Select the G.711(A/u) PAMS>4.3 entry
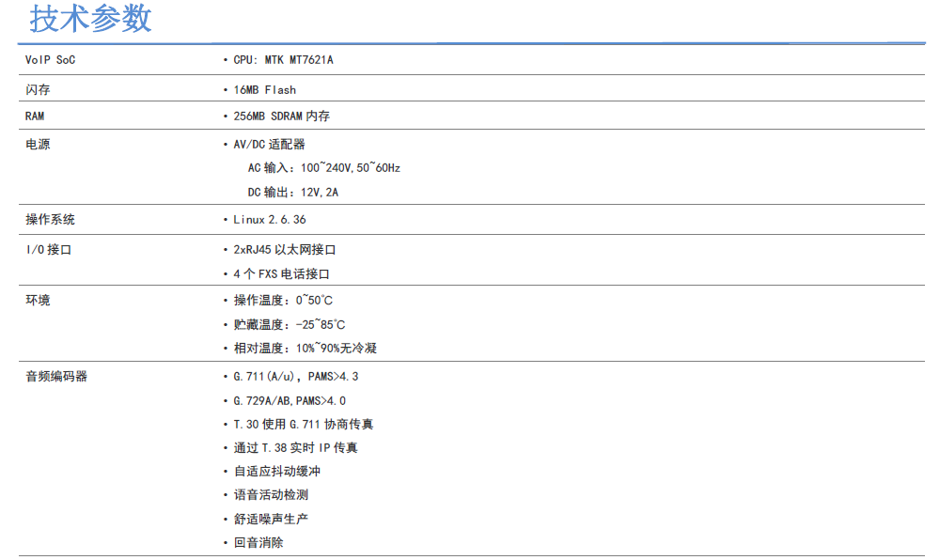Image resolution: width=940 pixels, height=560 pixels. (x=295, y=377)
